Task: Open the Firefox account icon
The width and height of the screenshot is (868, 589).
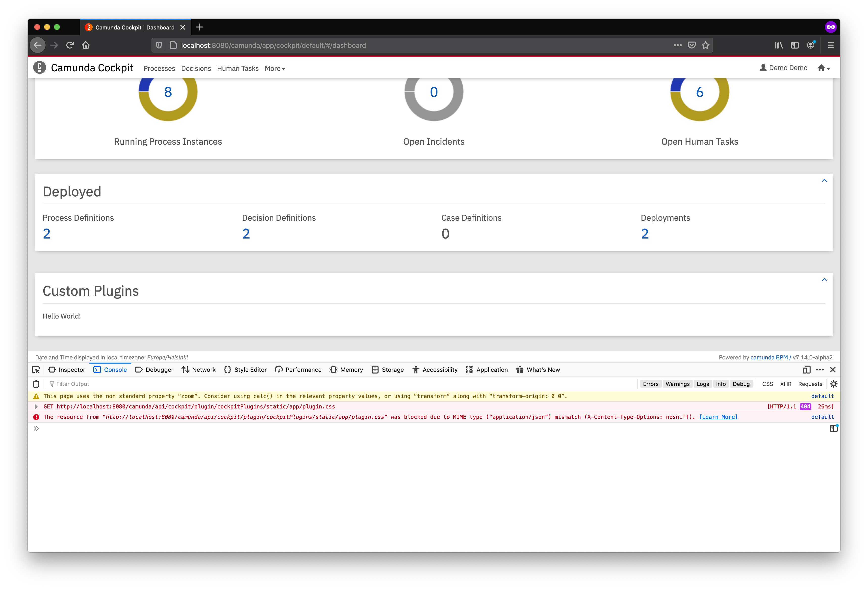Action: 811,45
